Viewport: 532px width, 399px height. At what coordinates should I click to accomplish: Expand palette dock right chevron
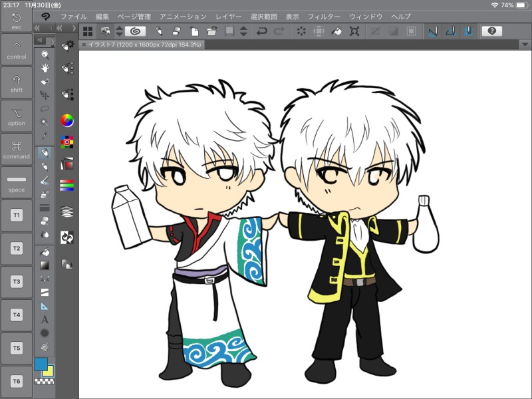[74, 28]
